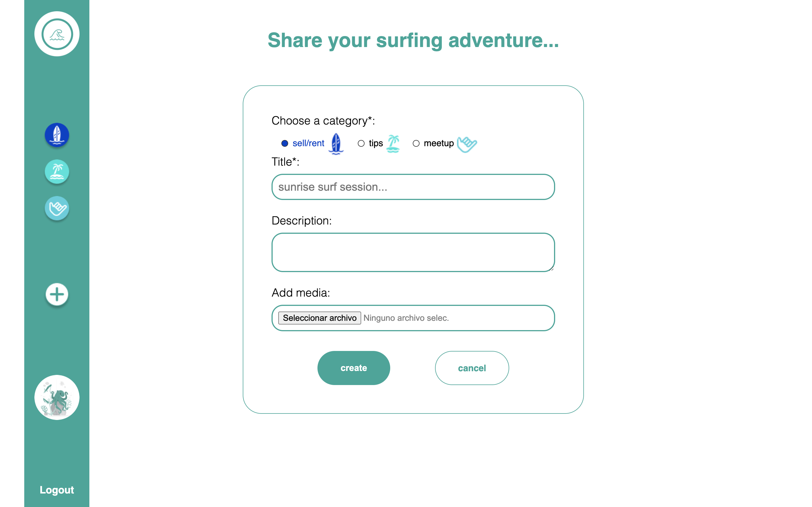Click the description textarea resize handle
Image resolution: width=812 pixels, height=507 pixels.
tap(552, 269)
